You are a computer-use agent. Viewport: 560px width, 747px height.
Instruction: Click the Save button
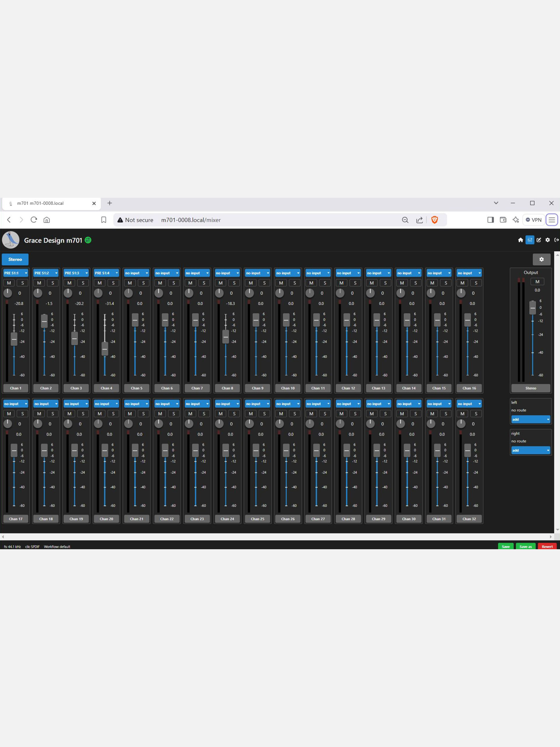(506, 546)
